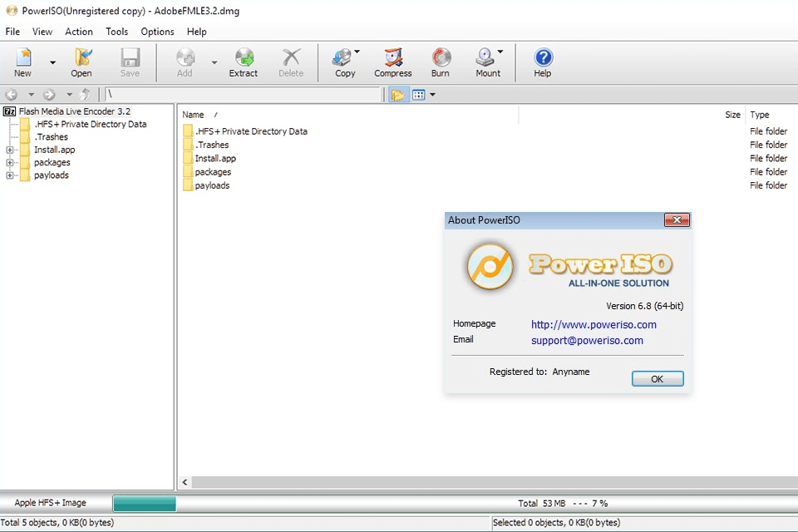Expand the payloads tree node
798x532 pixels.
10,175
